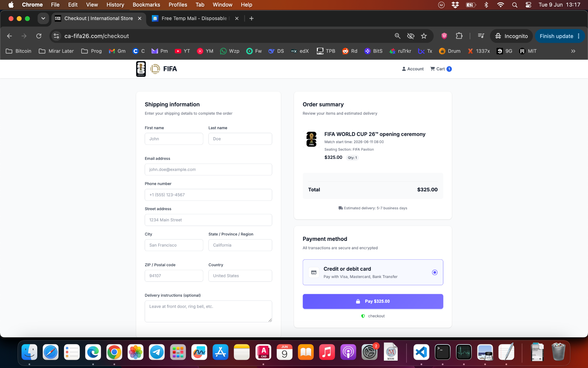Reload the checkout page
Image resolution: width=588 pixels, height=368 pixels.
coord(39,36)
